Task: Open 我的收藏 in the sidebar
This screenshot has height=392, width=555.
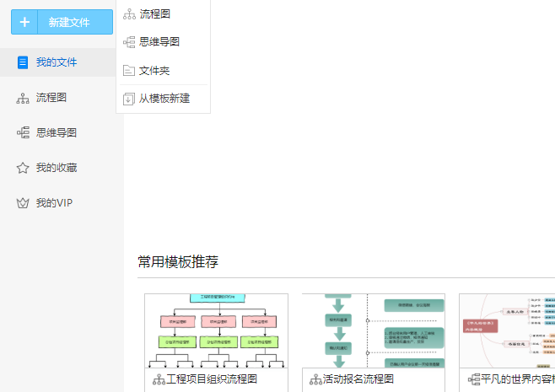Action: click(x=58, y=168)
